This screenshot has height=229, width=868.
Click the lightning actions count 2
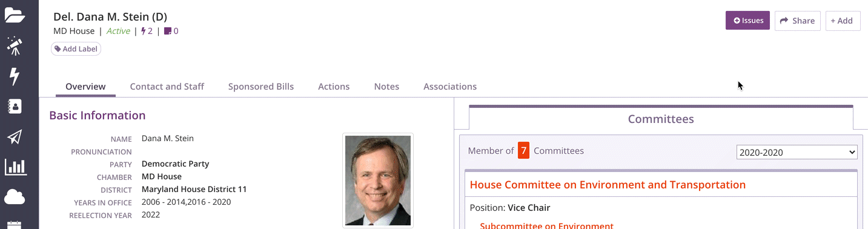(147, 31)
